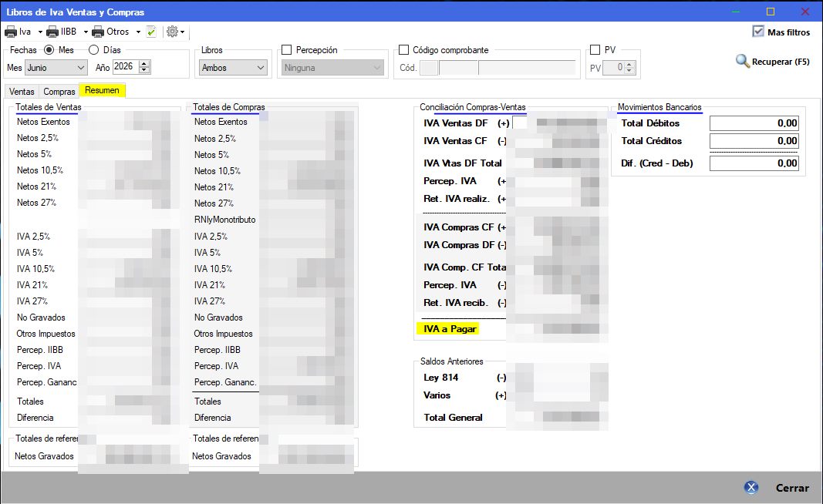The width and height of the screenshot is (823, 504).
Task: Click the Recuperar magnifier icon
Action: coord(742,62)
